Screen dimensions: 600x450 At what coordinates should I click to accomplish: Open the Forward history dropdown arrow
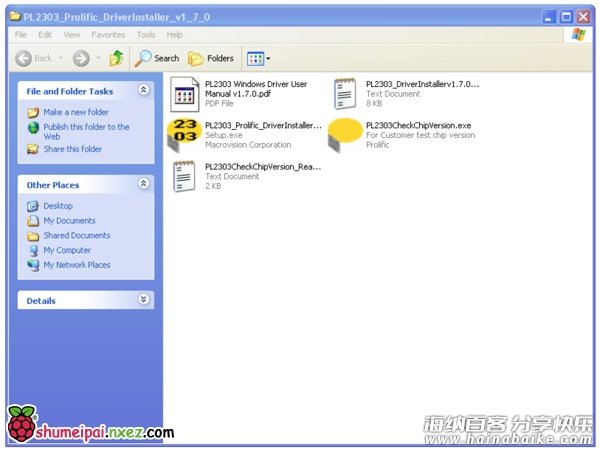tap(98, 58)
